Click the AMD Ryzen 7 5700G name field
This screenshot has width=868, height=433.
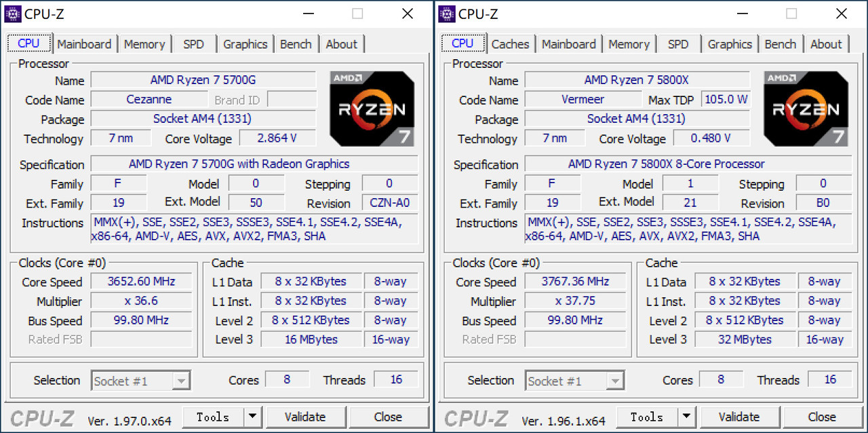(x=203, y=80)
